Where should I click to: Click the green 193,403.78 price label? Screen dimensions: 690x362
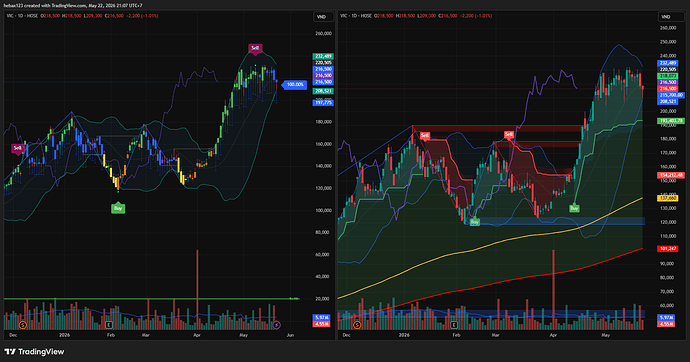(671, 121)
